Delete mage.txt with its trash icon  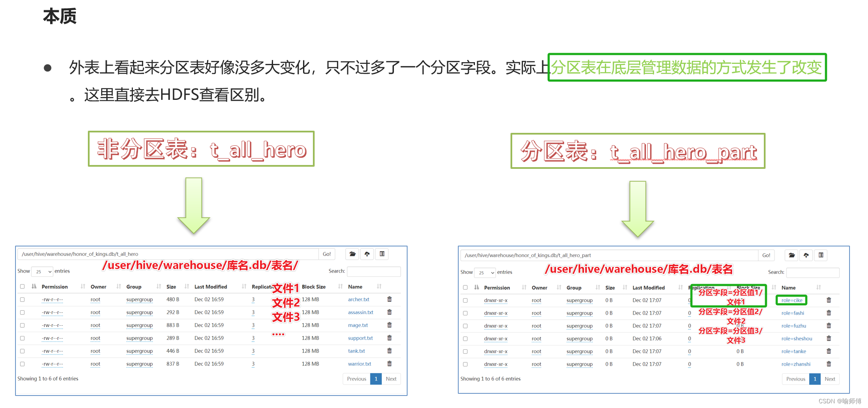pos(389,325)
